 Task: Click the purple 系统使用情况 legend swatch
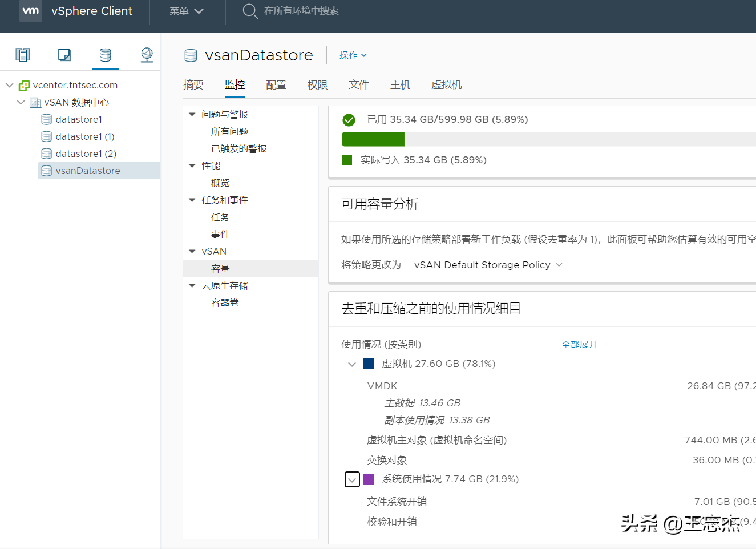[369, 479]
